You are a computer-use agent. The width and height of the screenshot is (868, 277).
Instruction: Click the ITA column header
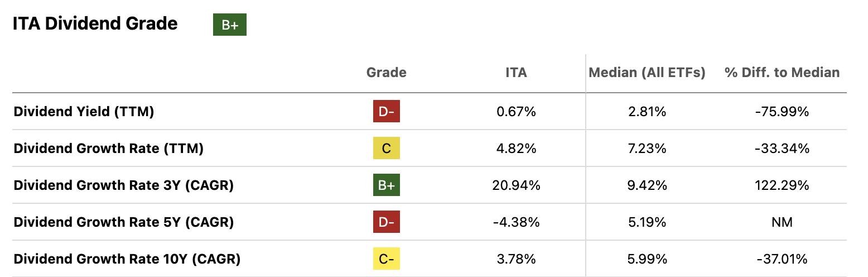pos(516,73)
